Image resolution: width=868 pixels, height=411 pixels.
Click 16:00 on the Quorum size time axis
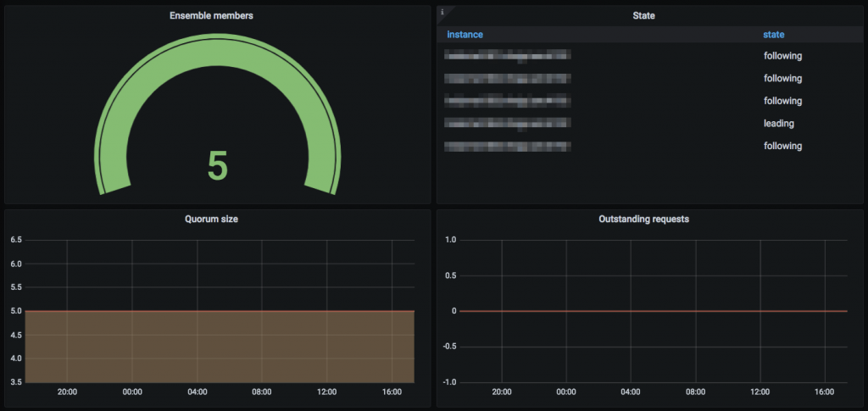[x=392, y=392]
